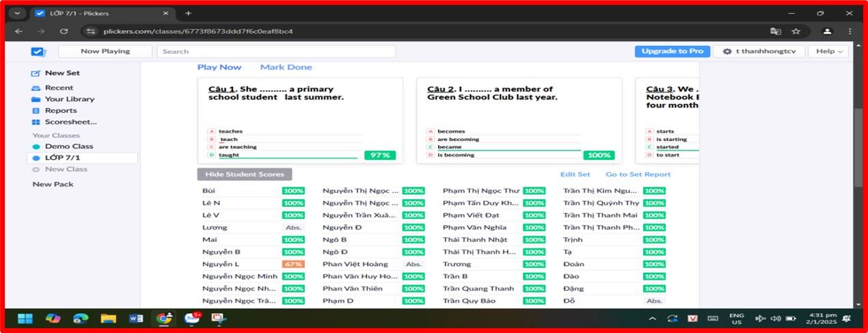This screenshot has height=333, width=868.
Task: Click the 97% result badge on Câu 1
Action: pyautogui.click(x=380, y=155)
